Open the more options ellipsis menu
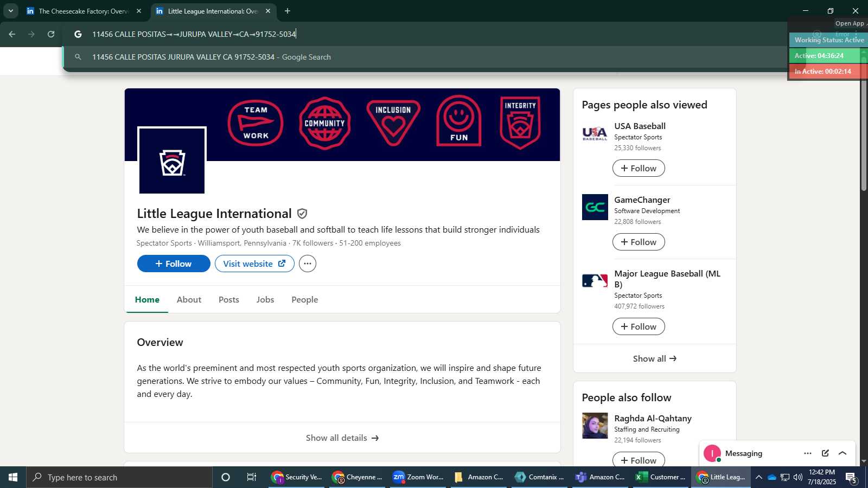 [308, 264]
